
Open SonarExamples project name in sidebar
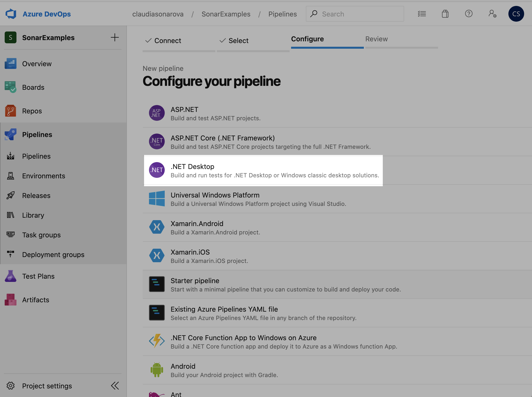[x=48, y=38]
